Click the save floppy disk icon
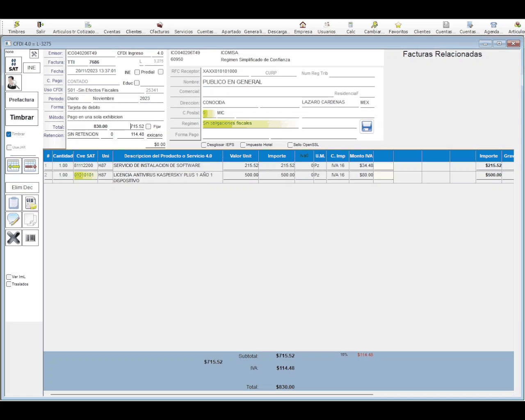Screen dimensions: 525x420 367,126
